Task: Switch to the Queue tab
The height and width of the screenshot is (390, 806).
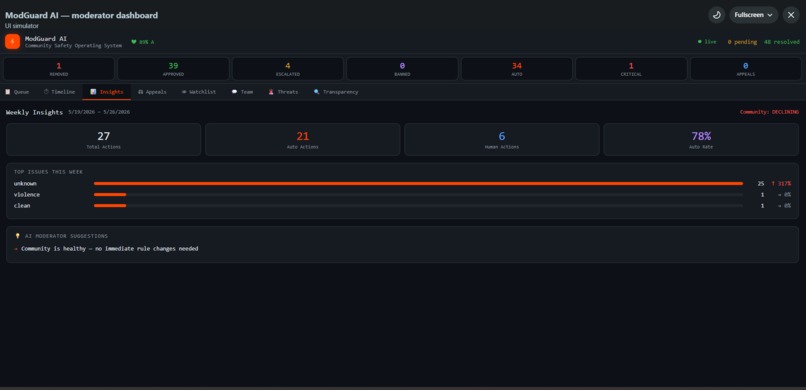Action: pos(17,92)
